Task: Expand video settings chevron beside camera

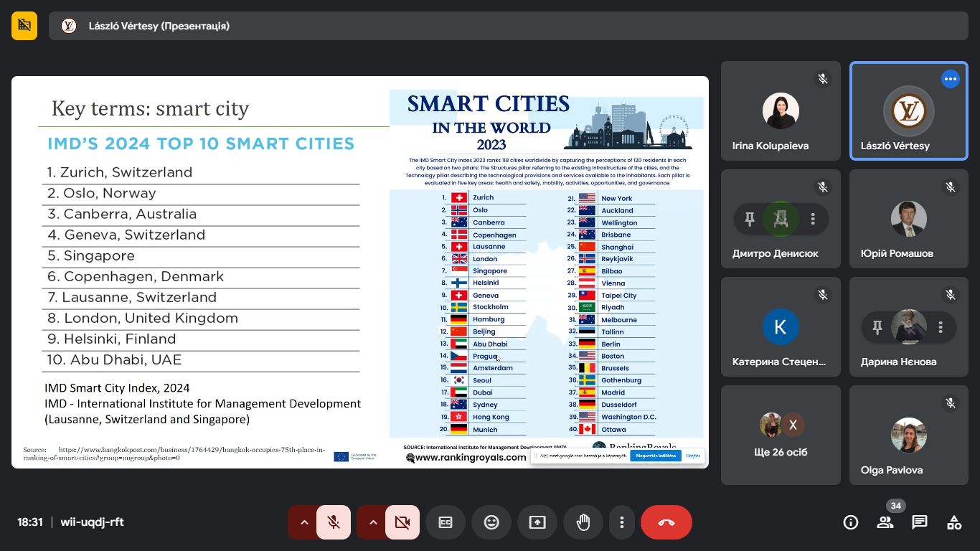Action: click(373, 522)
